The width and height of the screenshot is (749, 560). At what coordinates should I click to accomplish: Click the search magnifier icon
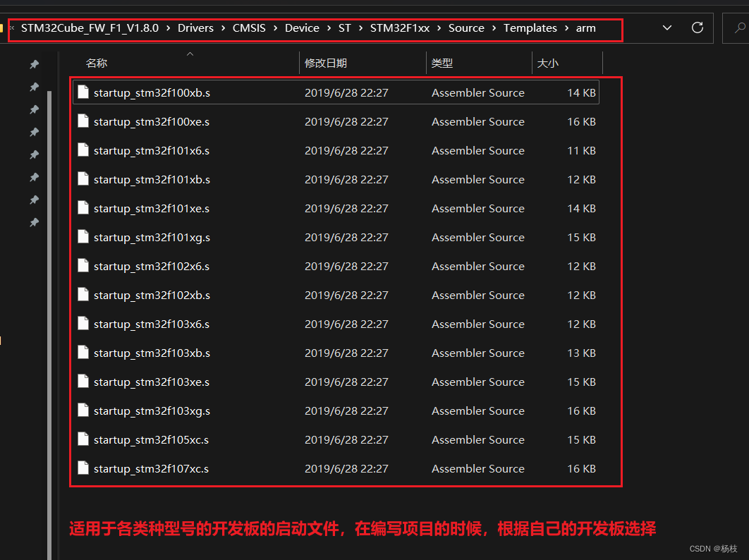pos(740,28)
